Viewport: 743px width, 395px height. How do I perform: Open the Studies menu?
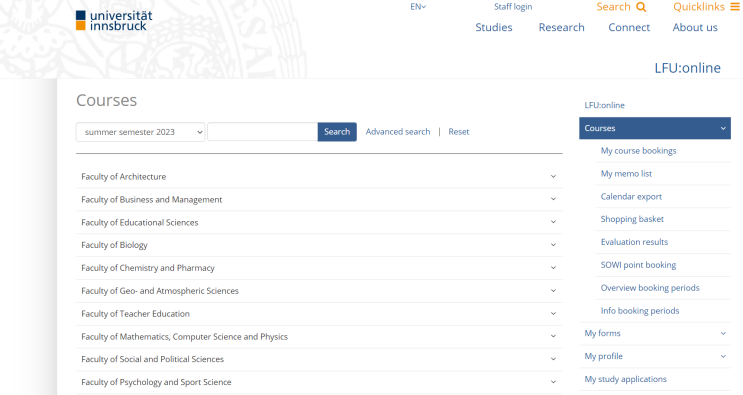pyautogui.click(x=494, y=27)
